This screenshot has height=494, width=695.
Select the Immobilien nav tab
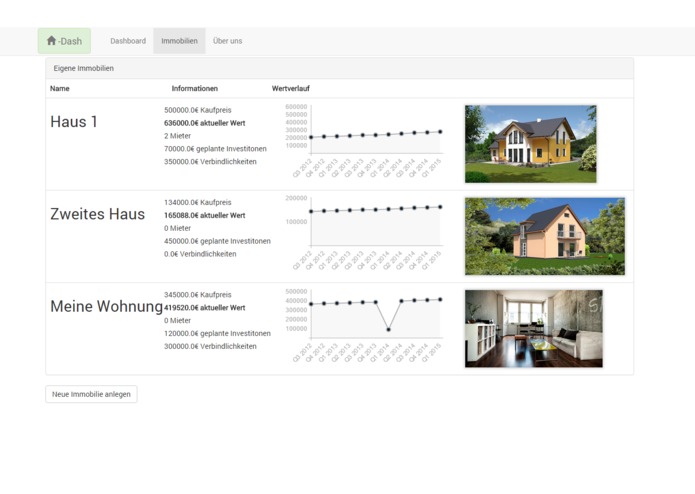pos(180,41)
